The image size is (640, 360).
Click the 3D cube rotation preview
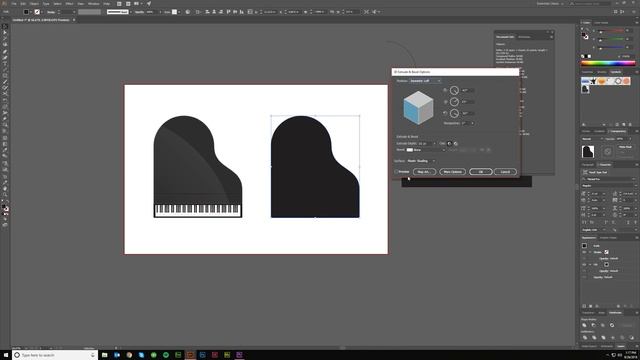418,107
